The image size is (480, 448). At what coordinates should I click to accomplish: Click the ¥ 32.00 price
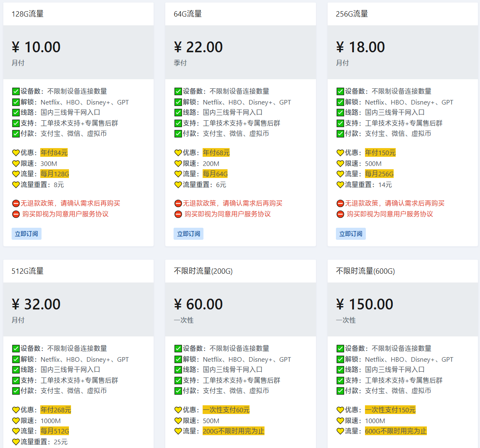pyautogui.click(x=36, y=304)
